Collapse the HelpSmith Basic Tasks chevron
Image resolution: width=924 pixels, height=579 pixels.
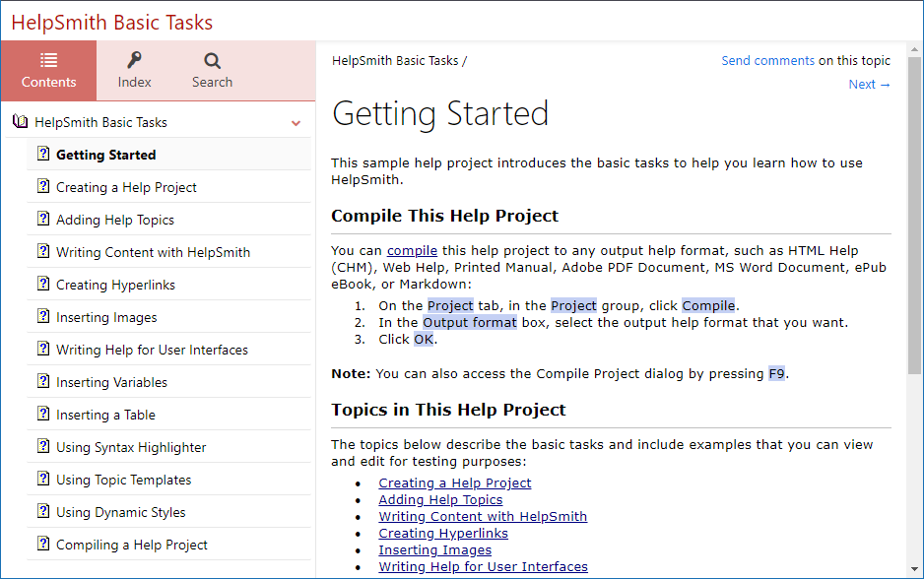coord(296,123)
